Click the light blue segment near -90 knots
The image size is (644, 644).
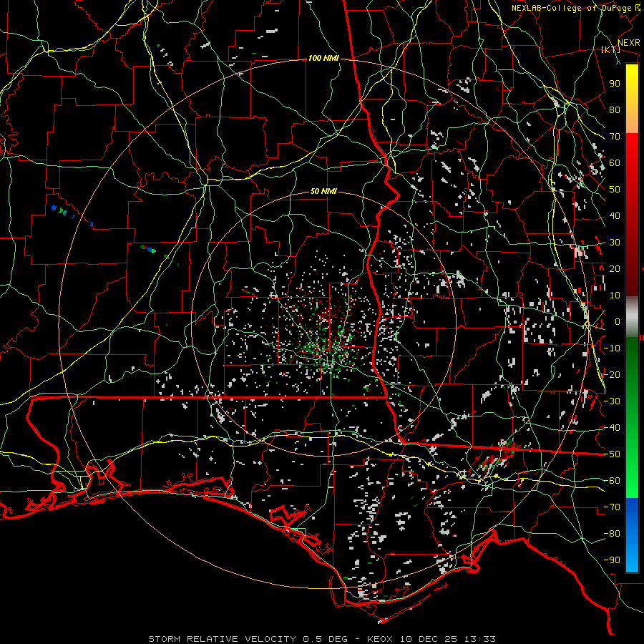[x=632, y=557]
